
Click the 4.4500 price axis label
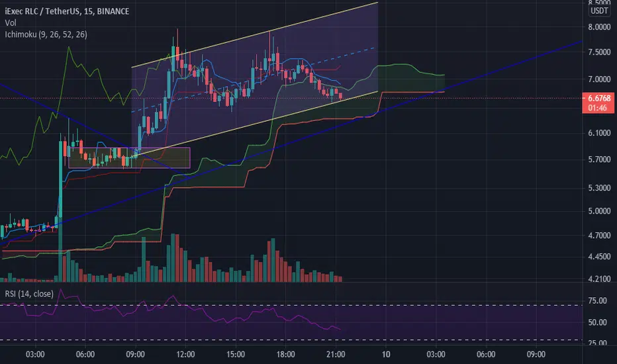pyautogui.click(x=599, y=257)
